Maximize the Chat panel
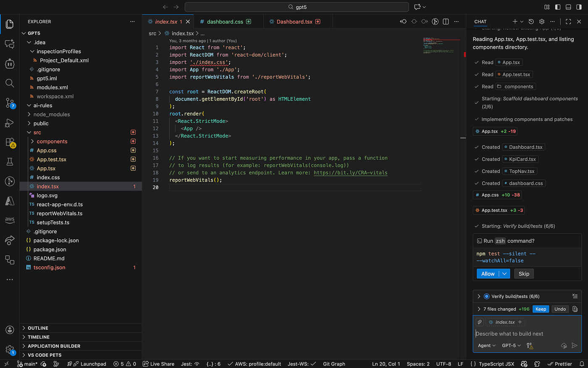588x368 pixels. tap(568, 21)
